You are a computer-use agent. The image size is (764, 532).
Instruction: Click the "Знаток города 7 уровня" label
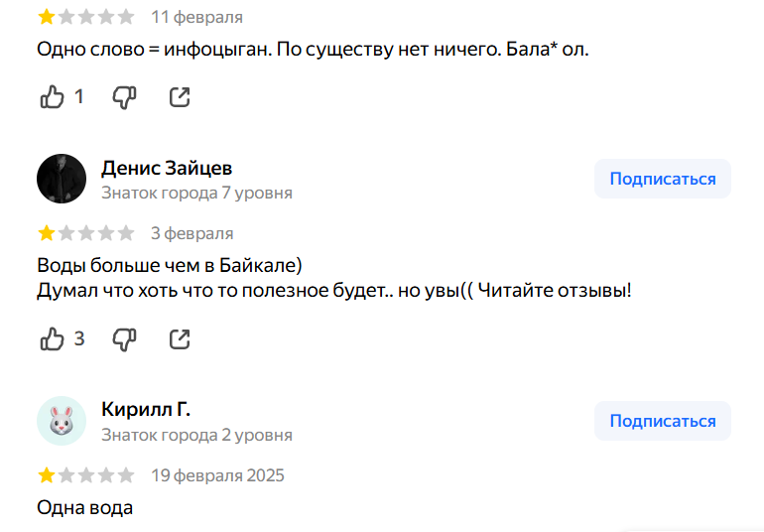tap(196, 193)
